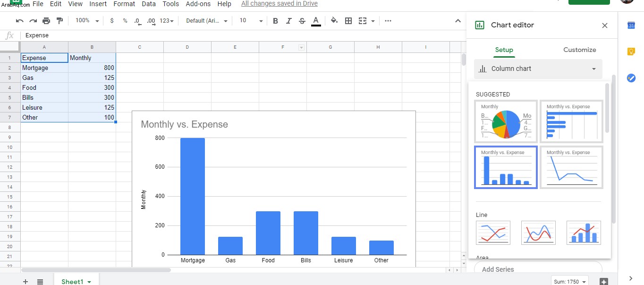Choose the suggested column chart thumbnail
644x285 pixels.
coord(506,167)
